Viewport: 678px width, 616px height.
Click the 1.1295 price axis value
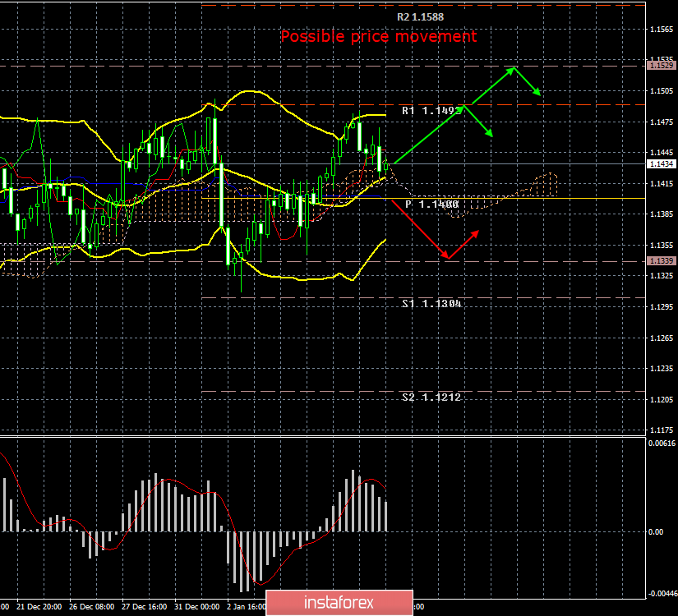coord(662,307)
